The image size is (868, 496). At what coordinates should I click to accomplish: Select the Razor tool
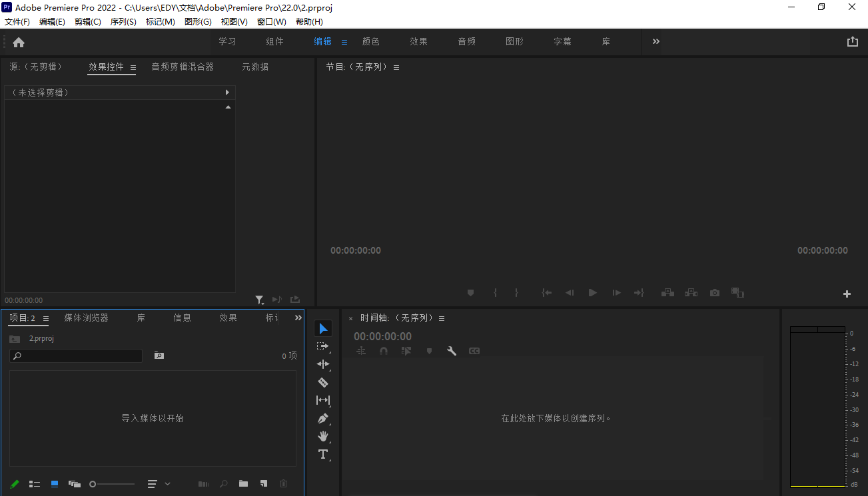tap(323, 382)
